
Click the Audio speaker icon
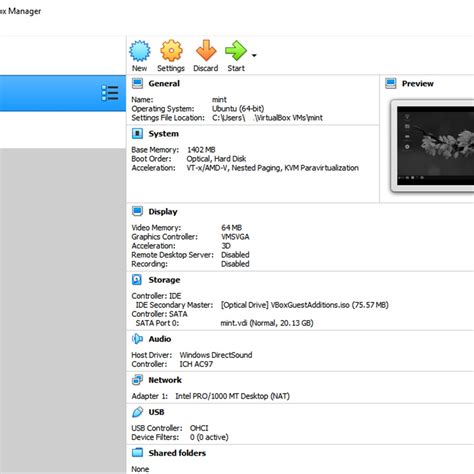[137, 339]
